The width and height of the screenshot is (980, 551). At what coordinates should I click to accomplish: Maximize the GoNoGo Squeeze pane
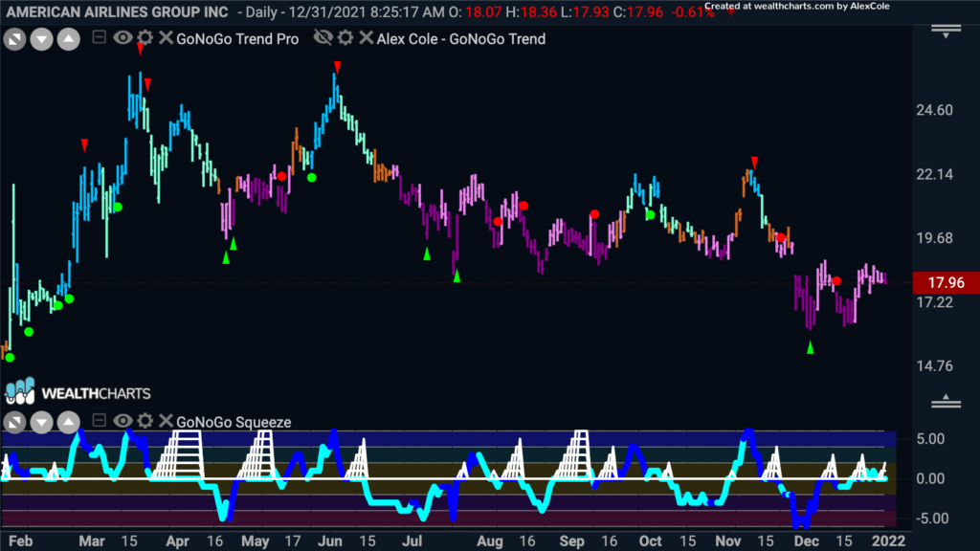14,422
